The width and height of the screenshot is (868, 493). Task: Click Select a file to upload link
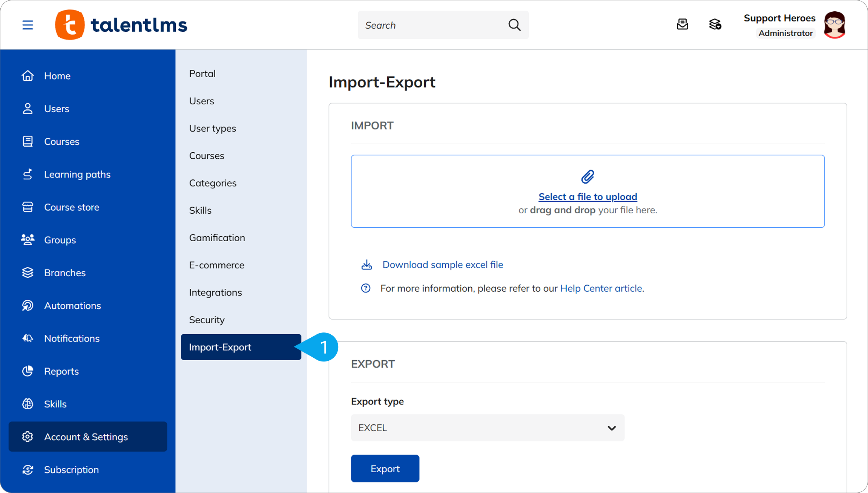coord(588,197)
